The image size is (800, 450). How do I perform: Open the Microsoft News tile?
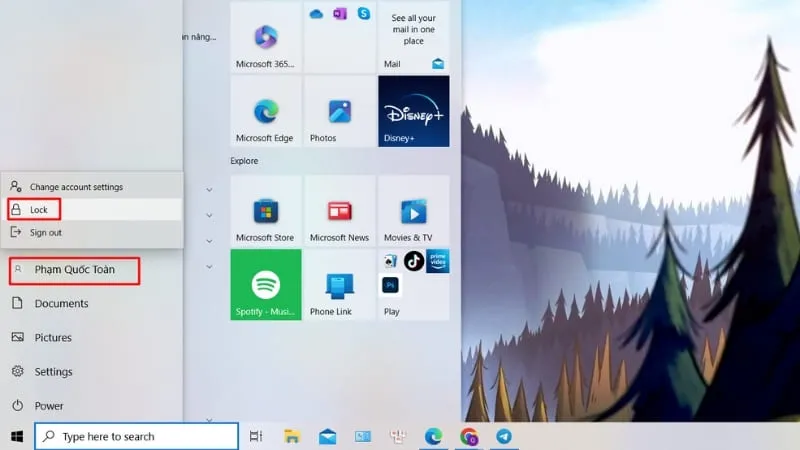pyautogui.click(x=339, y=211)
